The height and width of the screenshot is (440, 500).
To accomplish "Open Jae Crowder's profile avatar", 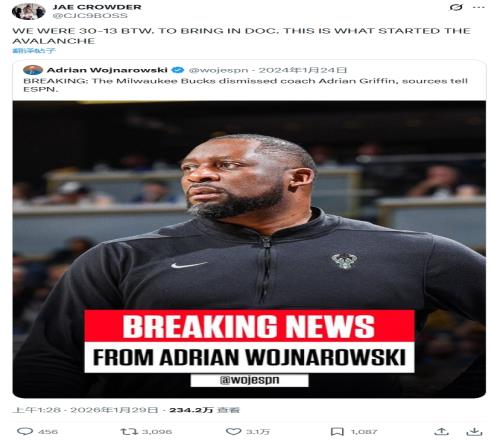I will [28, 11].
